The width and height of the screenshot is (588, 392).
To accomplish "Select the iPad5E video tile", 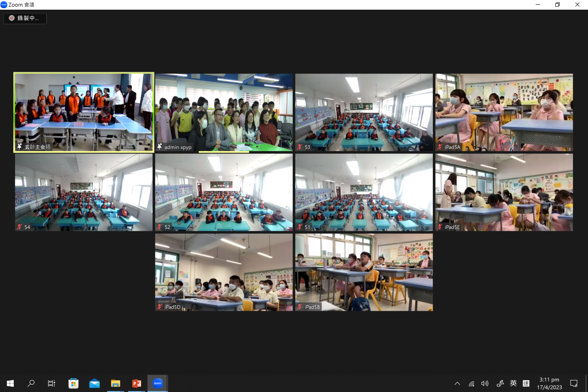I will 504,192.
